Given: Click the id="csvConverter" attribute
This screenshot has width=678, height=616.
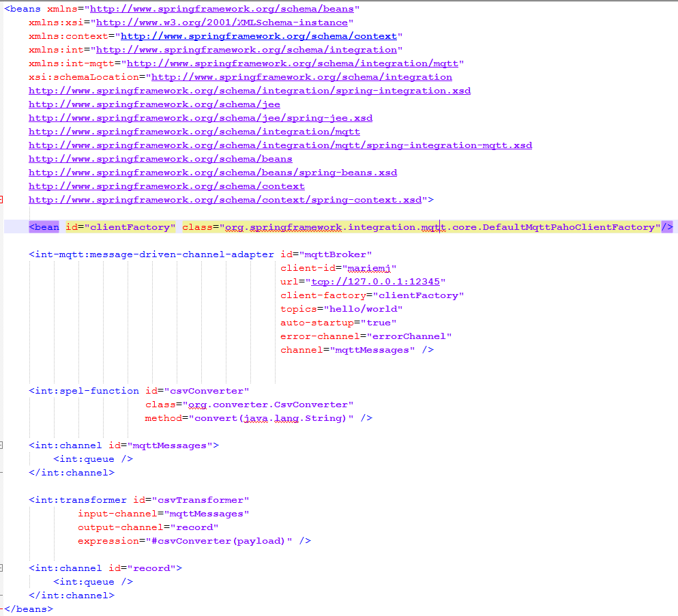Looking at the screenshot, I should (x=197, y=391).
